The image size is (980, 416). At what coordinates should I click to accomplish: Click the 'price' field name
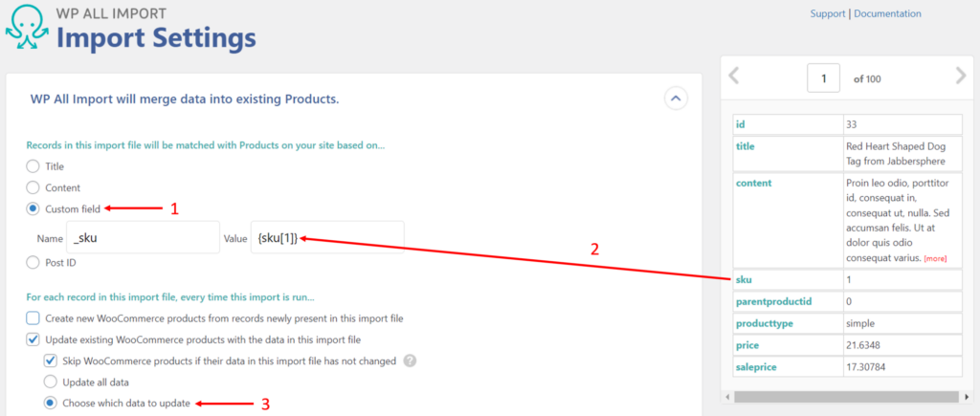pos(746,345)
